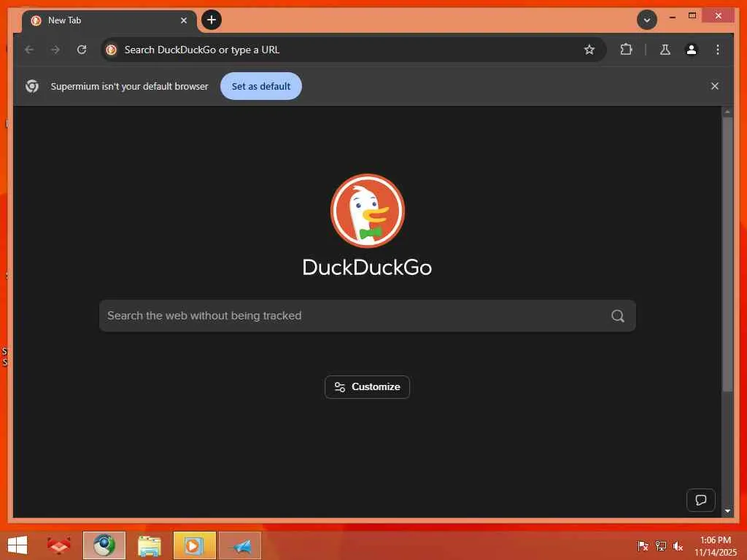Open the paper plane taskbar app
This screenshot has width=747, height=560.
(240, 545)
